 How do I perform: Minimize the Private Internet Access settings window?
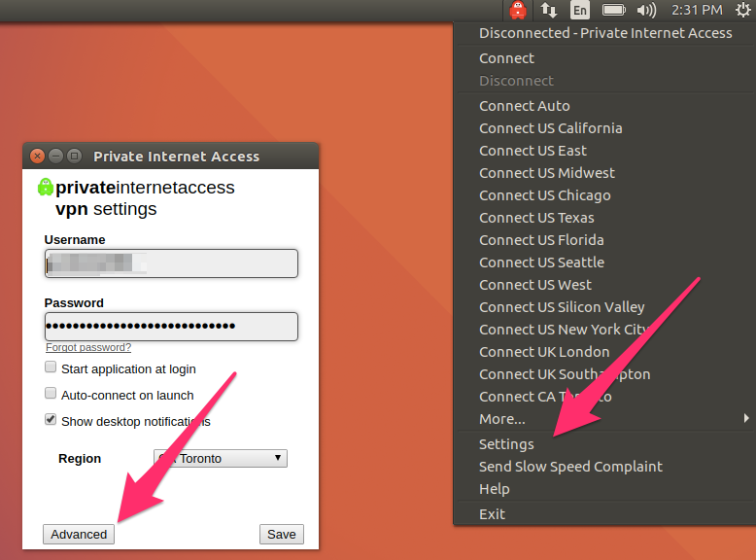56,156
